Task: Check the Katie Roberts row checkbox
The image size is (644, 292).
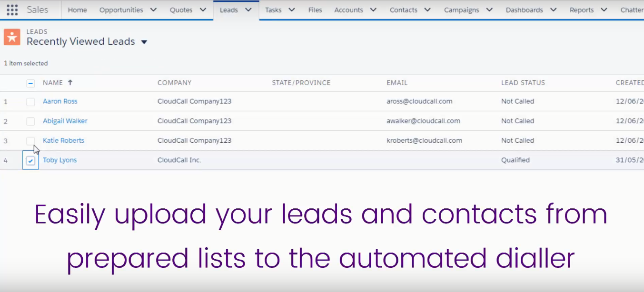Action: tap(30, 141)
